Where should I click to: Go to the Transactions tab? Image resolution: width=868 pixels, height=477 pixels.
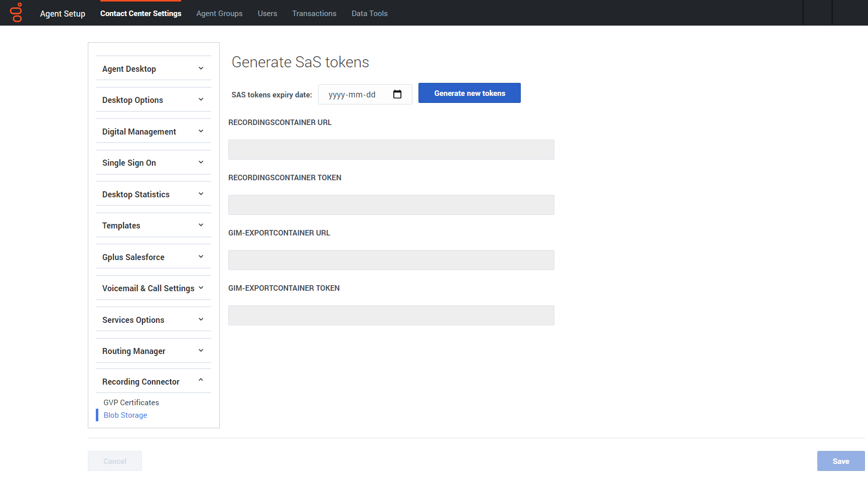pyautogui.click(x=314, y=14)
